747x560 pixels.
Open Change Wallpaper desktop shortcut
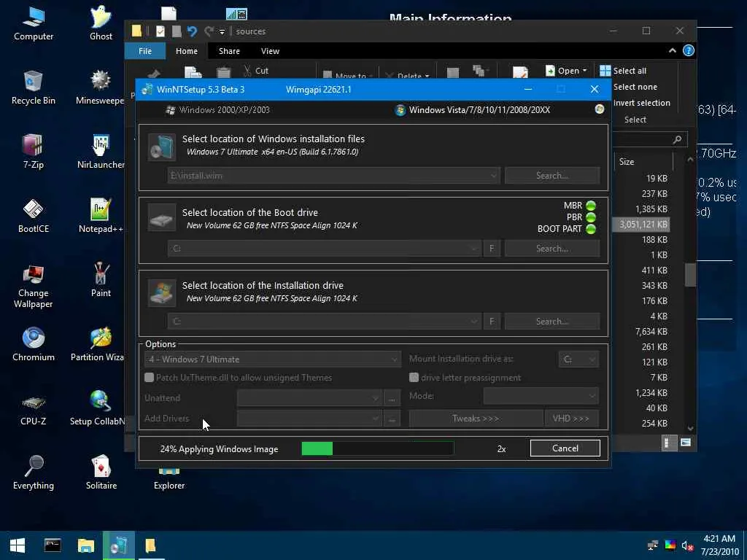pyautogui.click(x=34, y=286)
